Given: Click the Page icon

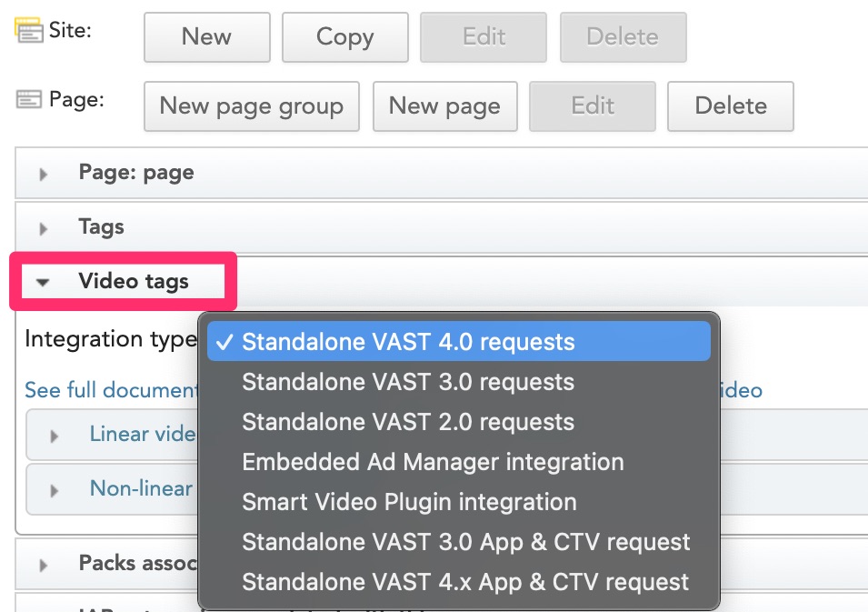Looking at the screenshot, I should (29, 100).
